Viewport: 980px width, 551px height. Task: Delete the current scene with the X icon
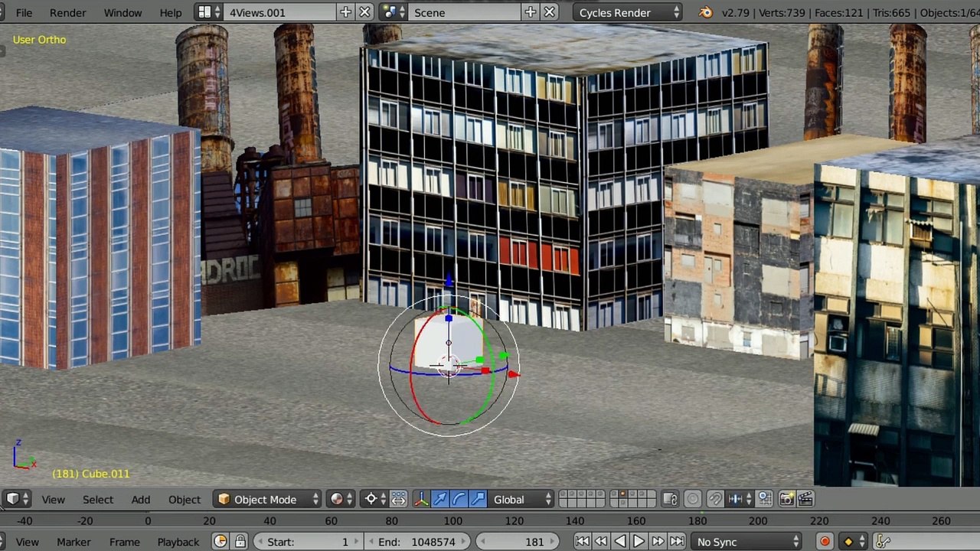[550, 12]
